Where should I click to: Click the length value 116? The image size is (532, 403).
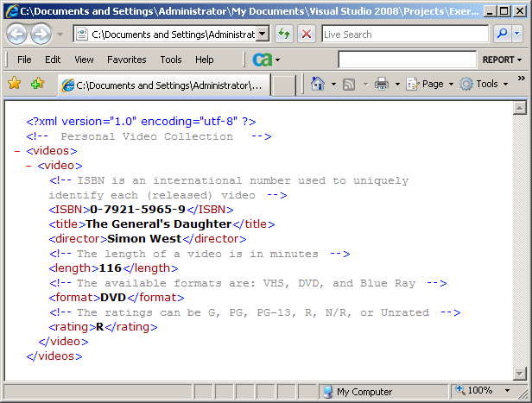[111, 268]
